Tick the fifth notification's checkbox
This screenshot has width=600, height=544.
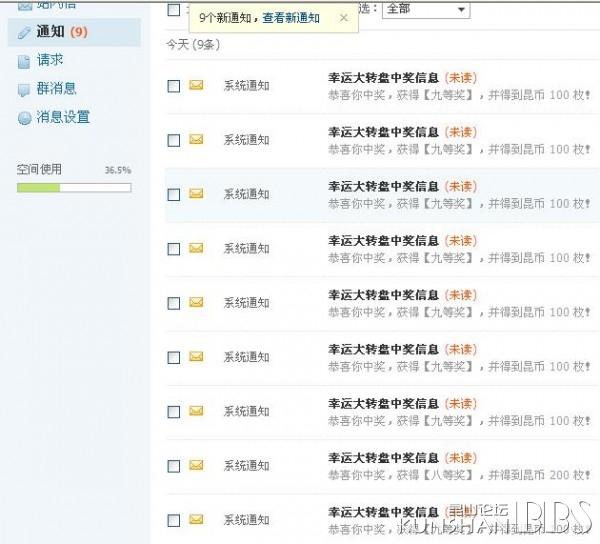(174, 303)
